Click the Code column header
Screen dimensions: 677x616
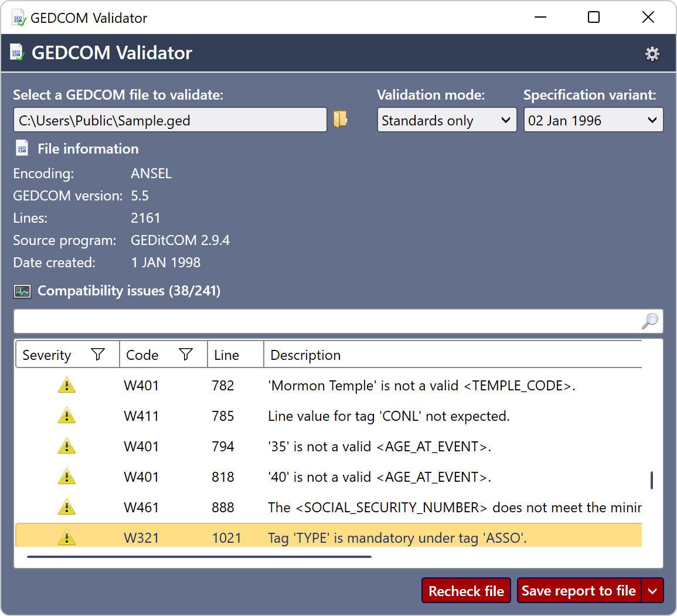pos(164,355)
